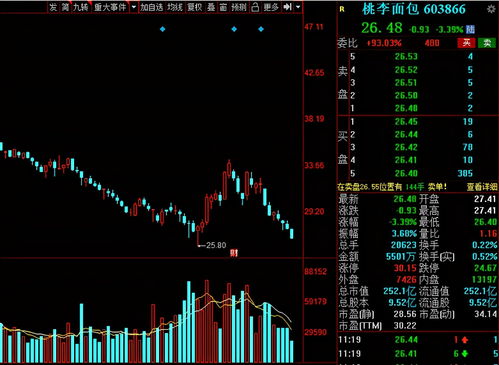This screenshot has width=499, height=365.
Task: Click the 九转 indicator button
Action: coord(81,7)
